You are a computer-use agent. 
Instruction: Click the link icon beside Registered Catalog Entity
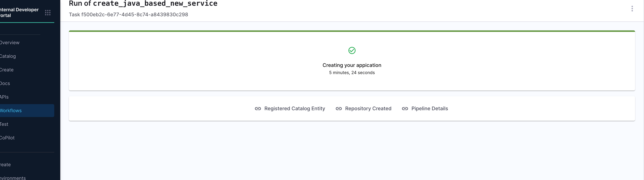(258, 109)
